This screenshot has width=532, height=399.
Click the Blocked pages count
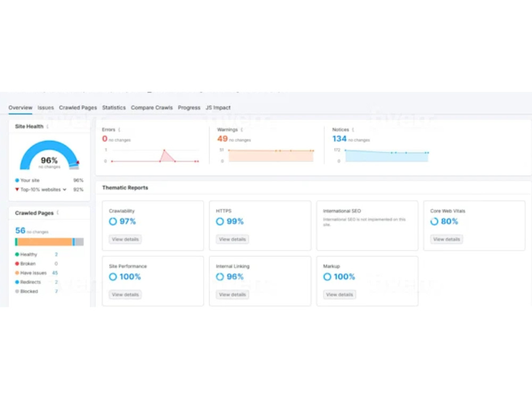(x=56, y=291)
